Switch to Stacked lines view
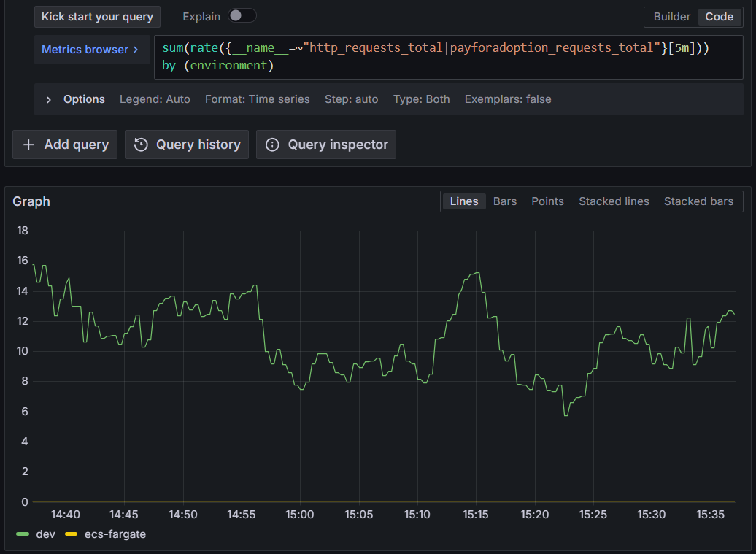Screen dimensions: 756x554 point(613,201)
